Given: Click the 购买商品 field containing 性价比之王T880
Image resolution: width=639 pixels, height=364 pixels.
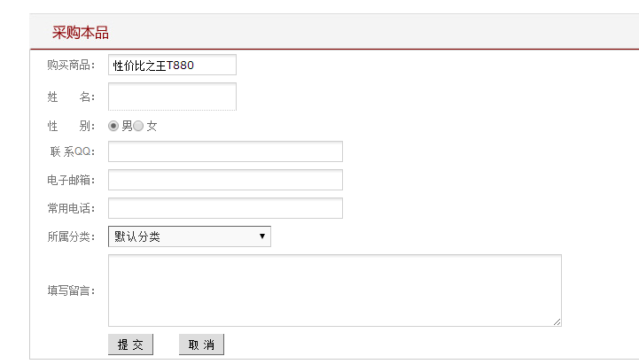Looking at the screenshot, I should pos(172,65).
